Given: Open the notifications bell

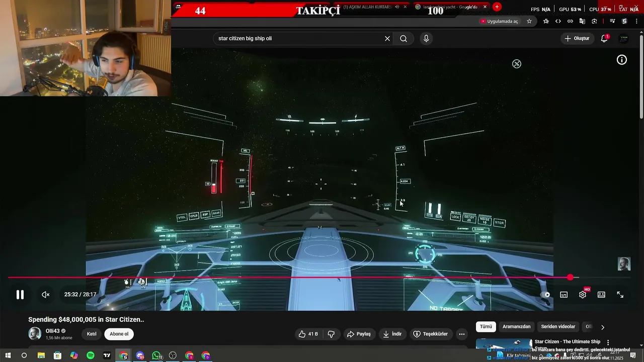Looking at the screenshot, I should click(x=604, y=39).
